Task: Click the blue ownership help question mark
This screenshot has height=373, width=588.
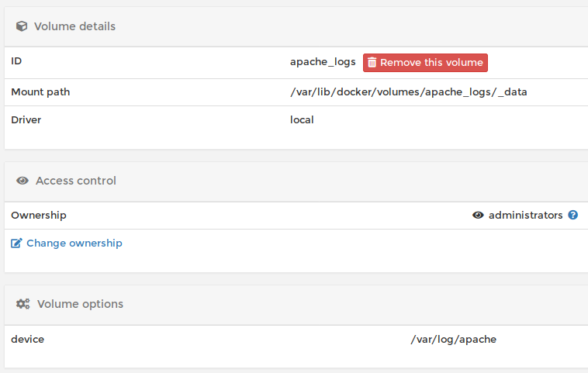Action: (x=573, y=215)
